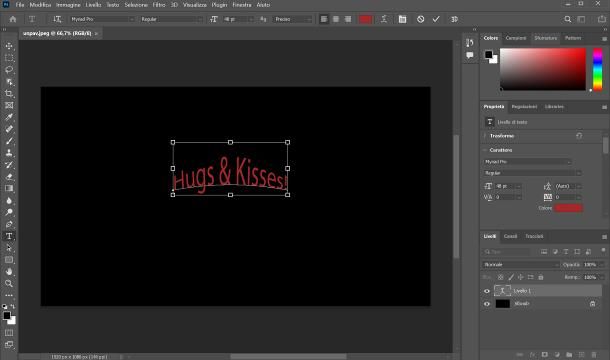
Task: Click the Hugs & Kisses text
Action: pos(230,174)
